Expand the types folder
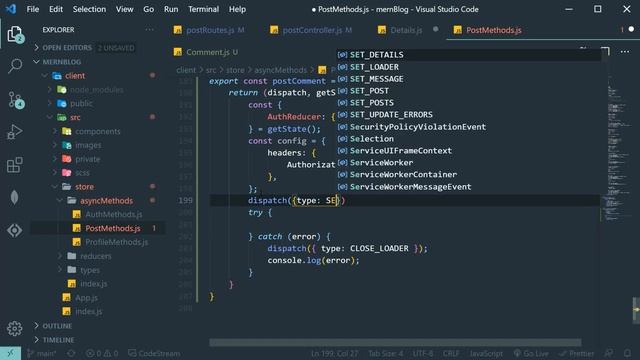 pos(90,270)
